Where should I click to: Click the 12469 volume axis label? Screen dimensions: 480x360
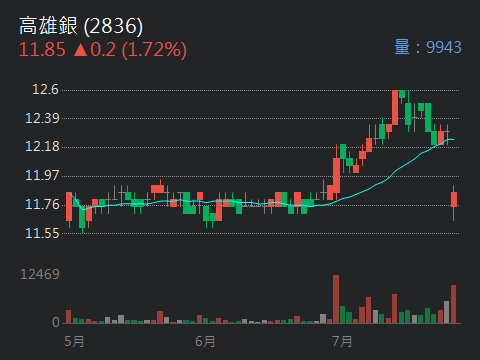pyautogui.click(x=40, y=275)
